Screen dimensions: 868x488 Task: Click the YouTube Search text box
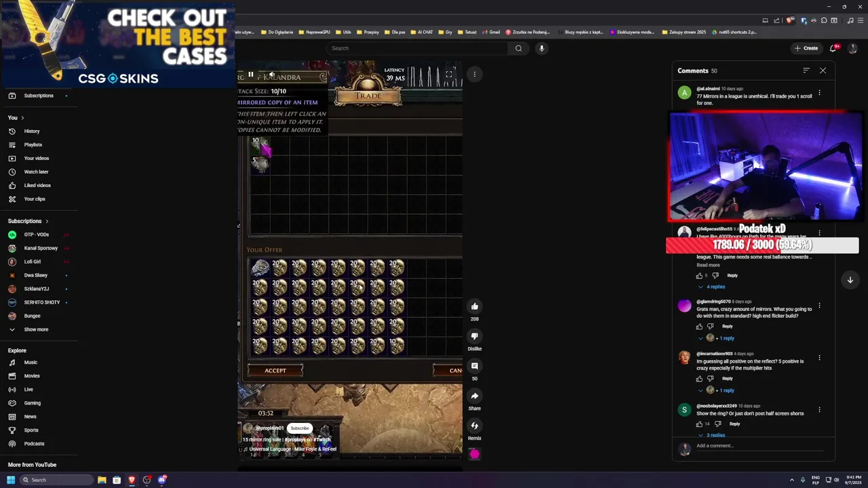tap(417, 48)
